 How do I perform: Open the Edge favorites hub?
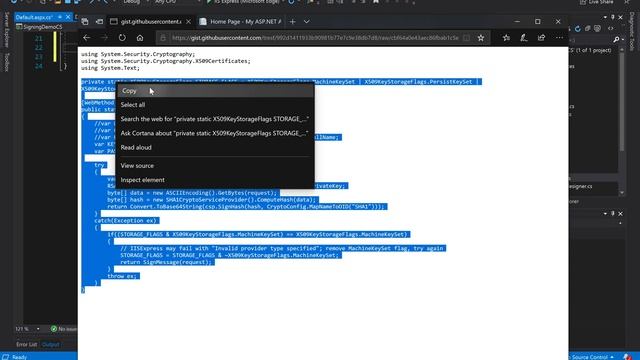506,38
